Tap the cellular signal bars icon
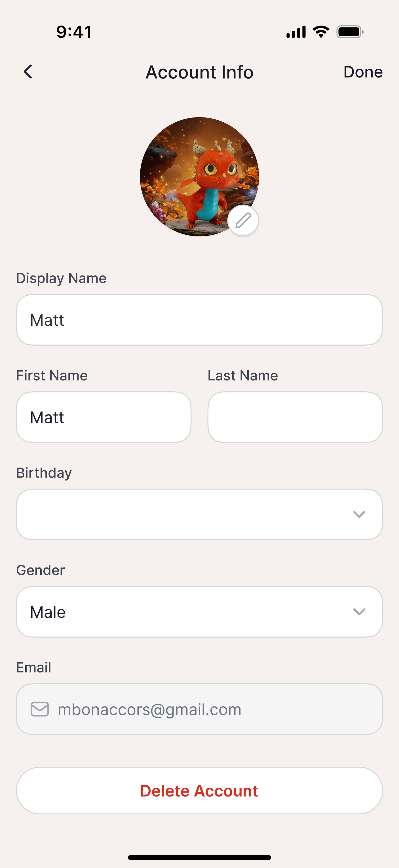Screen dimensions: 399x868 [x=296, y=32]
